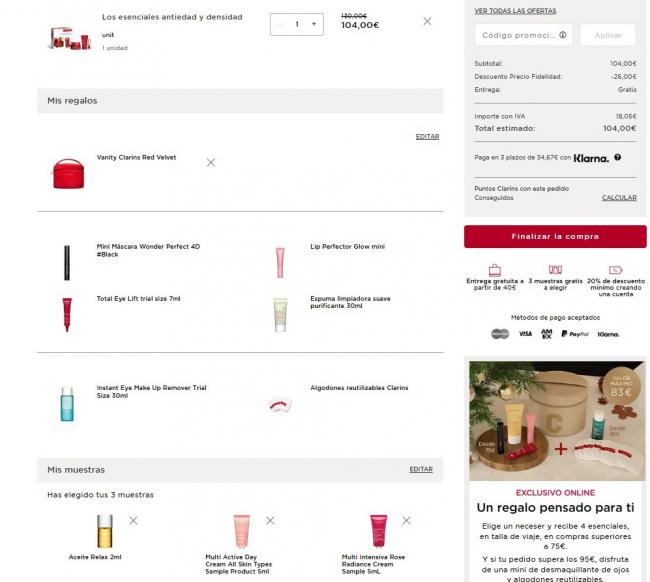Click the promo code info icon
The width and height of the screenshot is (650, 582).
(x=563, y=35)
